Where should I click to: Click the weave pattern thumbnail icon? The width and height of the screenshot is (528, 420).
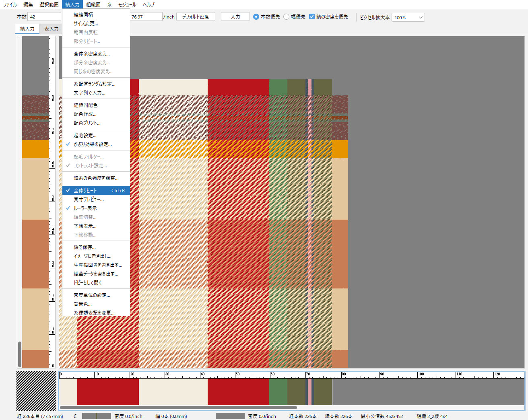coord(36,391)
